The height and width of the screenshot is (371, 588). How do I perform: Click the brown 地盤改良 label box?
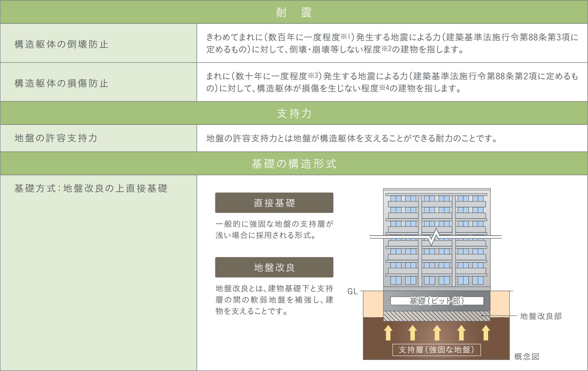pos(274,267)
